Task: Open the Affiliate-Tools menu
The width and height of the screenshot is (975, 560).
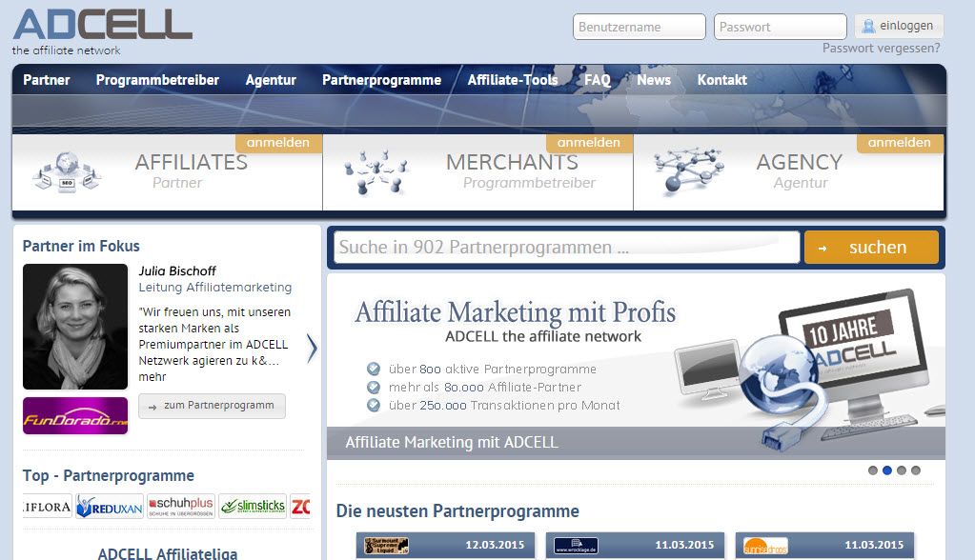Action: [513, 80]
